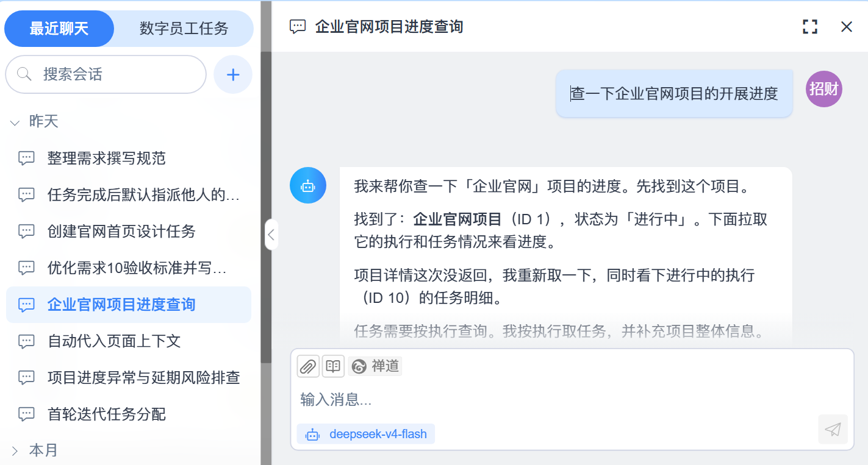The width and height of the screenshot is (868, 465).
Task: Open the 任务完成后默认指派他人的 conversation
Action: tap(129, 195)
